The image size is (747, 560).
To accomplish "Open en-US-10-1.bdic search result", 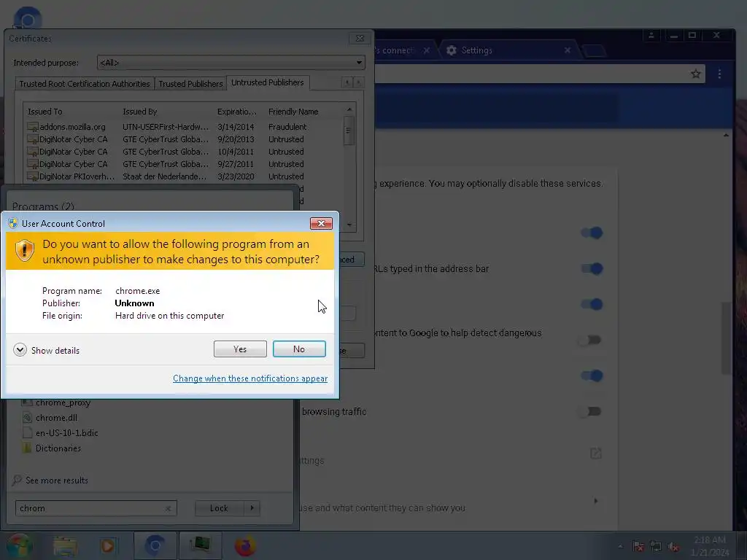I will (66, 433).
